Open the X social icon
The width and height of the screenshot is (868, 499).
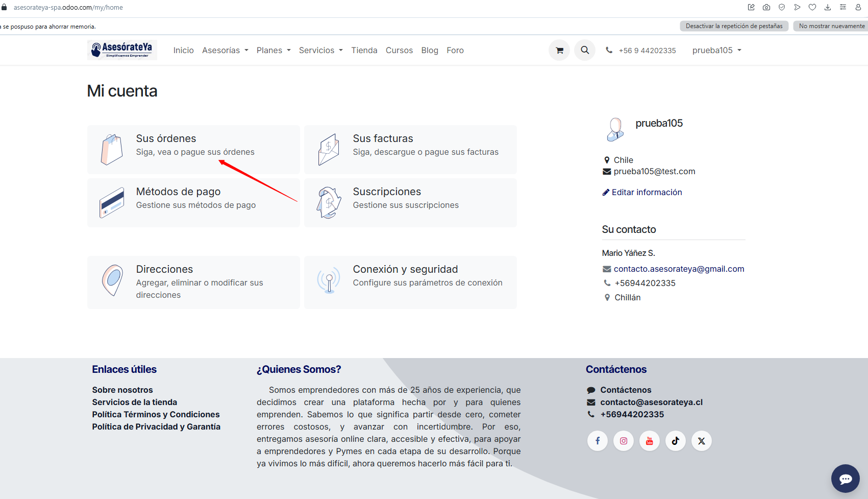[701, 441]
